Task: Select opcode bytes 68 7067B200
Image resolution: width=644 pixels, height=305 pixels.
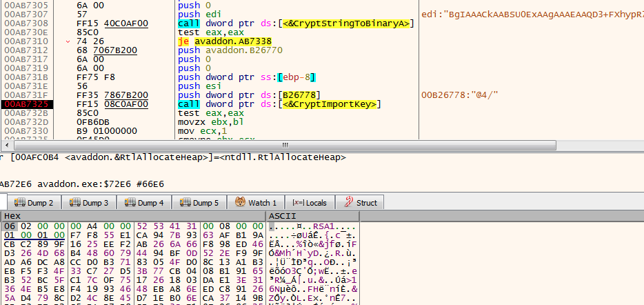Action: pos(107,50)
